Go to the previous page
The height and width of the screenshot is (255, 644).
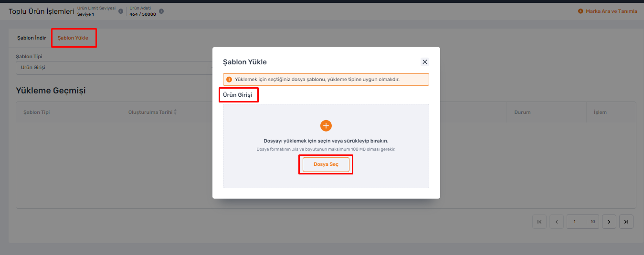(x=557, y=222)
